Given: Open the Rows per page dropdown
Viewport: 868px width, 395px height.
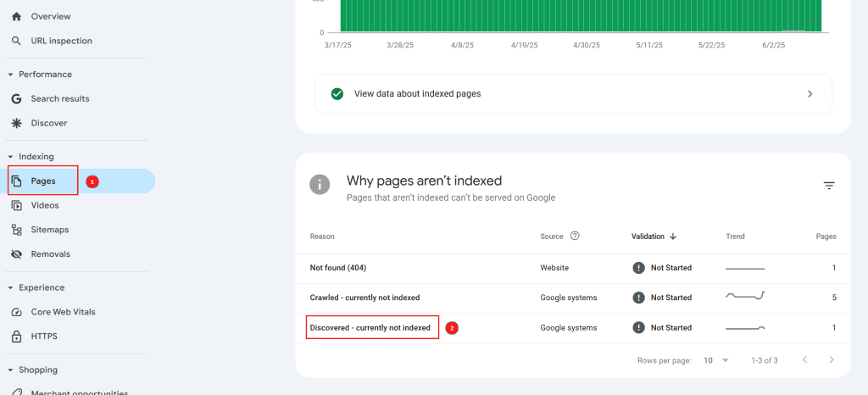Looking at the screenshot, I should pos(716,360).
